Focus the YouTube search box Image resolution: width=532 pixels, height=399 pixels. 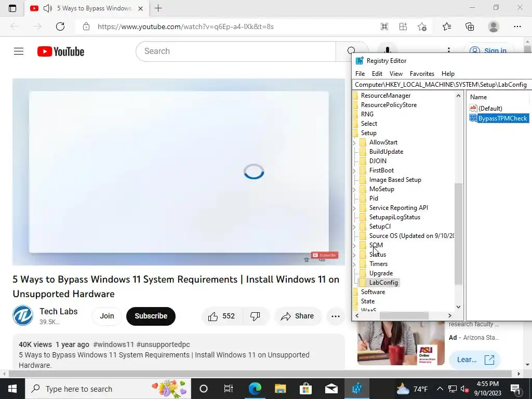pos(236,51)
